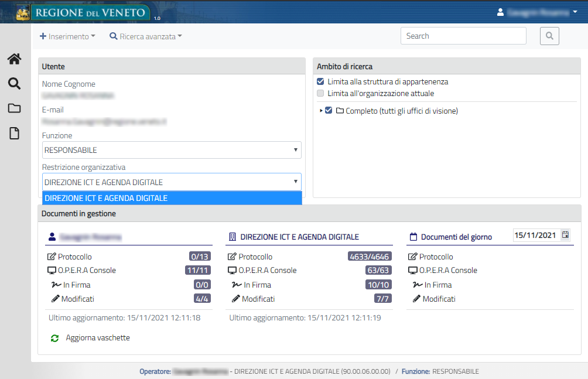The height and width of the screenshot is (379, 588).
Task: Click the In Firma signature icon in the DIREZIONE ICT column
Action: (x=237, y=285)
